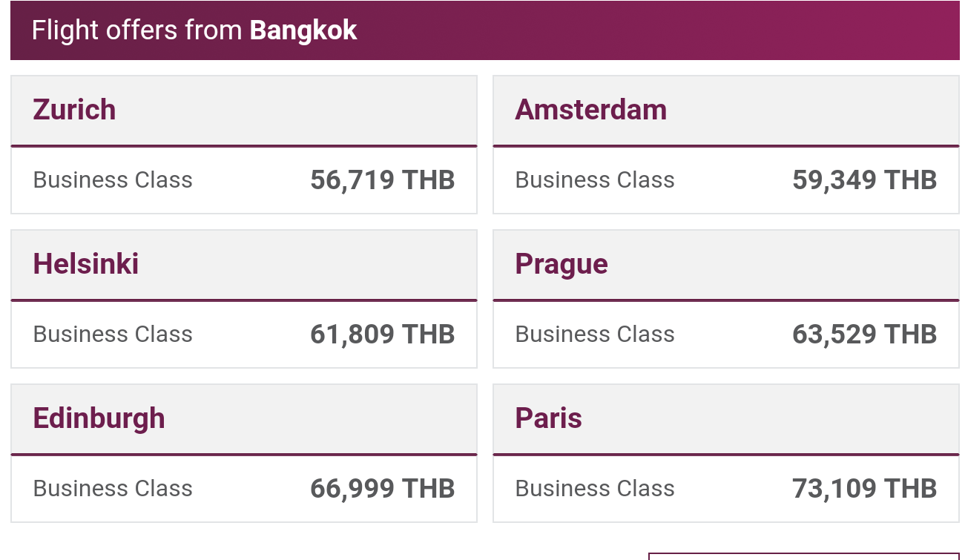The image size is (965, 560).
Task: Click the 73,109 THB Paris price
Action: pos(864,489)
